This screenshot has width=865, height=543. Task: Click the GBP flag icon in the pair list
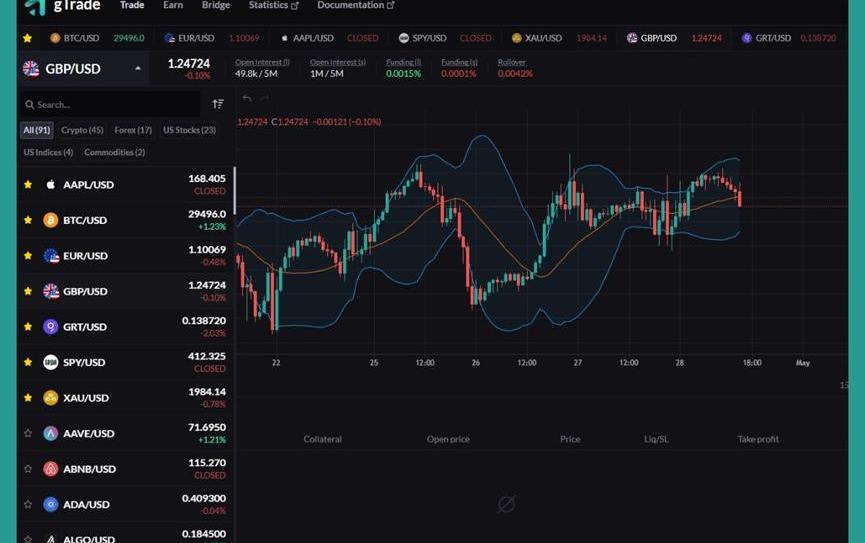click(51, 291)
